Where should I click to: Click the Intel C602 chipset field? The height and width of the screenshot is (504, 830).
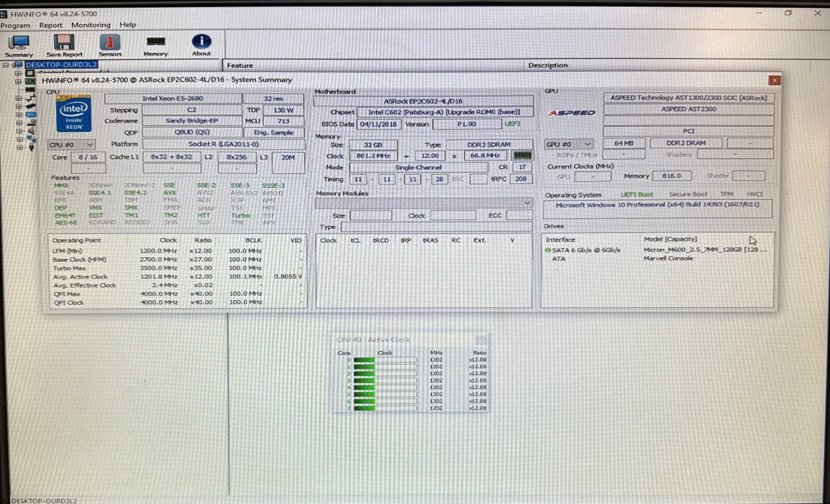[444, 112]
